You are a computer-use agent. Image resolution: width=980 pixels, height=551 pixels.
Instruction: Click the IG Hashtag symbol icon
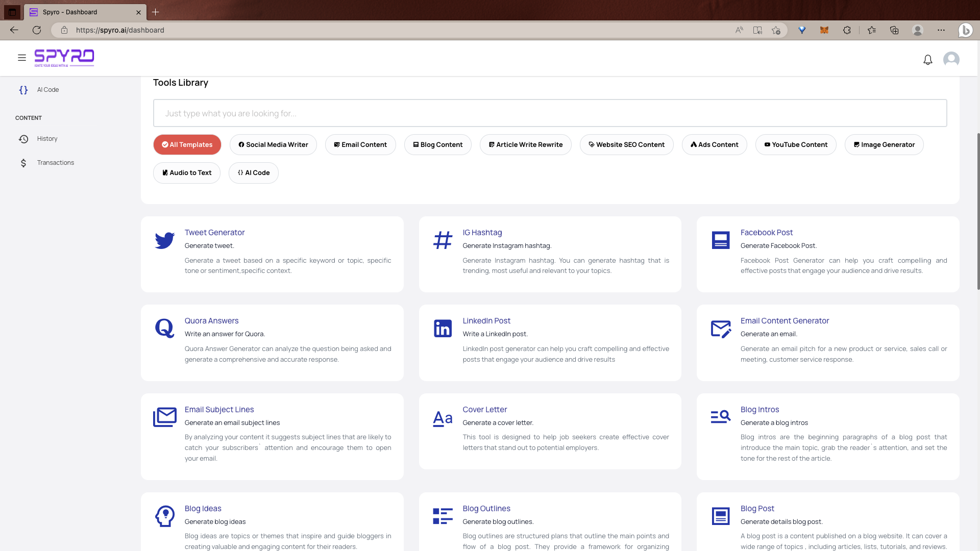pyautogui.click(x=443, y=240)
